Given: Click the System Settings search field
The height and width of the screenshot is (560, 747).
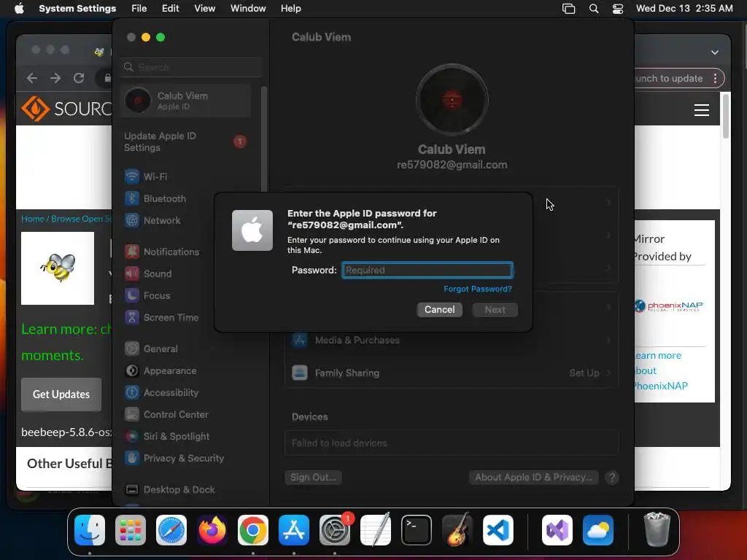Looking at the screenshot, I should pyautogui.click(x=191, y=67).
